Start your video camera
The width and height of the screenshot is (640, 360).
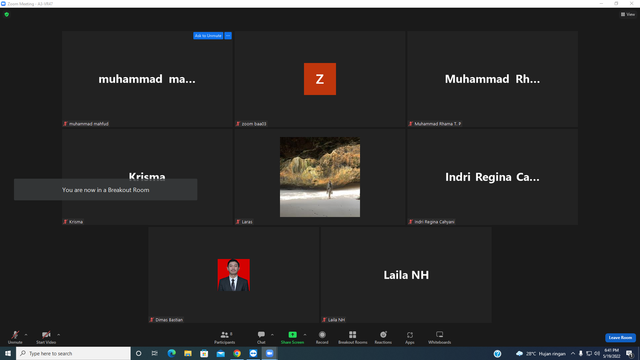pos(46,337)
